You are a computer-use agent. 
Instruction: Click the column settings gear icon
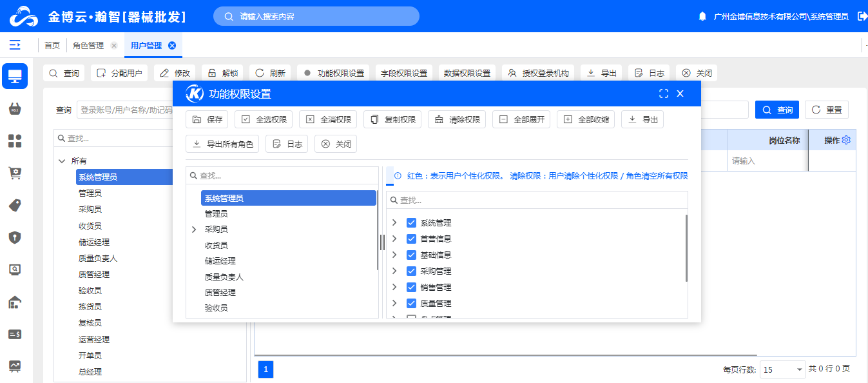846,140
